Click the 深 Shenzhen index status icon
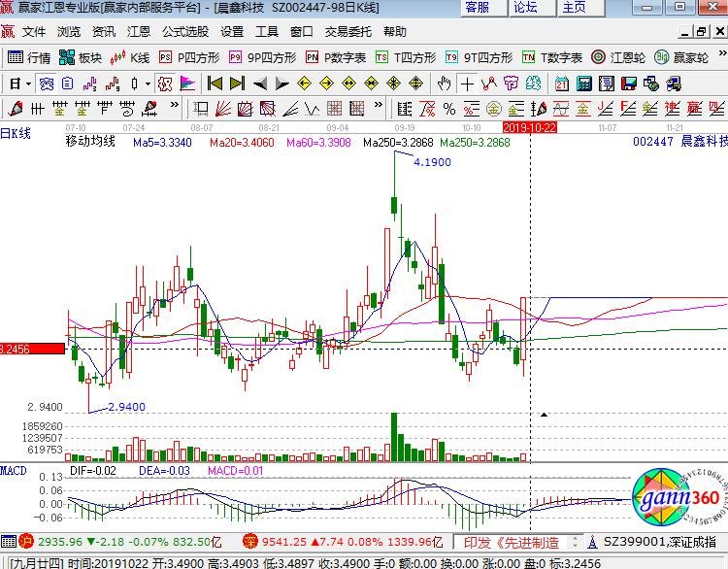The image size is (728, 569). [250, 541]
